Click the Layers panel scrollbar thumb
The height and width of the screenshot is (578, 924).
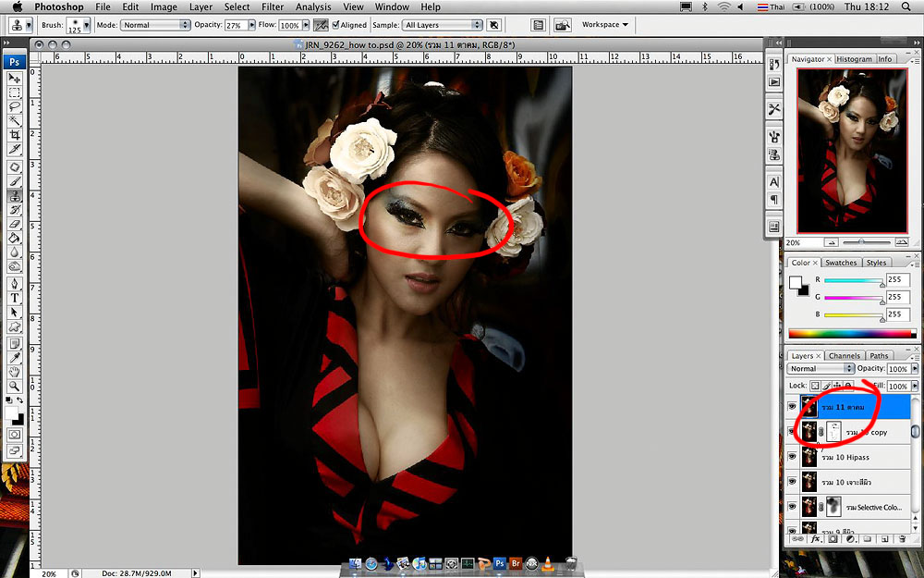[x=915, y=432]
